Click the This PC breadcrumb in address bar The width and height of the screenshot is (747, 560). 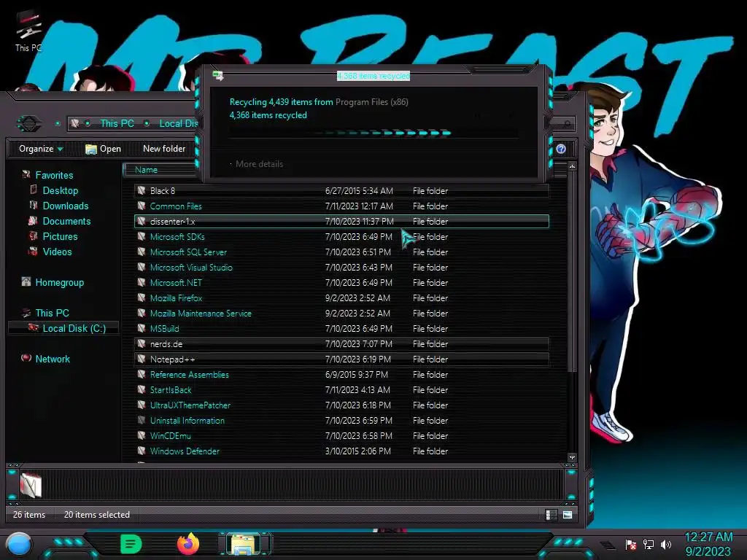click(x=117, y=123)
